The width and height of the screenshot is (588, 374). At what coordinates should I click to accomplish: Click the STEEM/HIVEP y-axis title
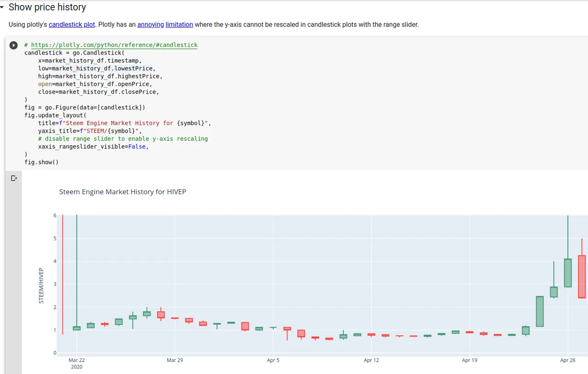click(x=41, y=285)
